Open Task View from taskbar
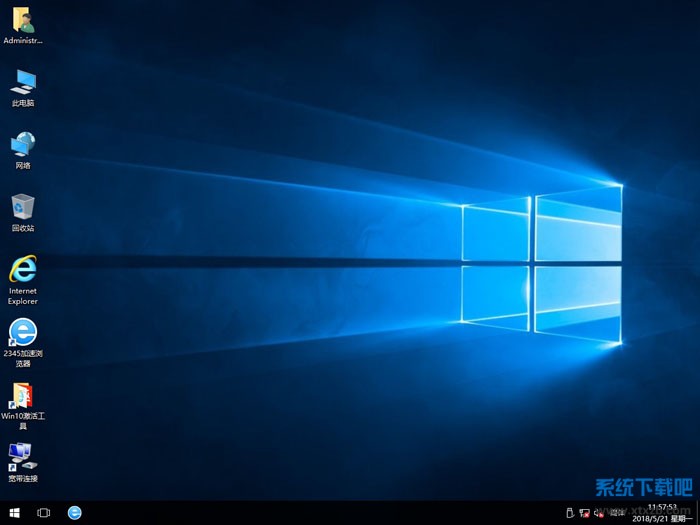The height and width of the screenshot is (525, 700). pyautogui.click(x=44, y=512)
